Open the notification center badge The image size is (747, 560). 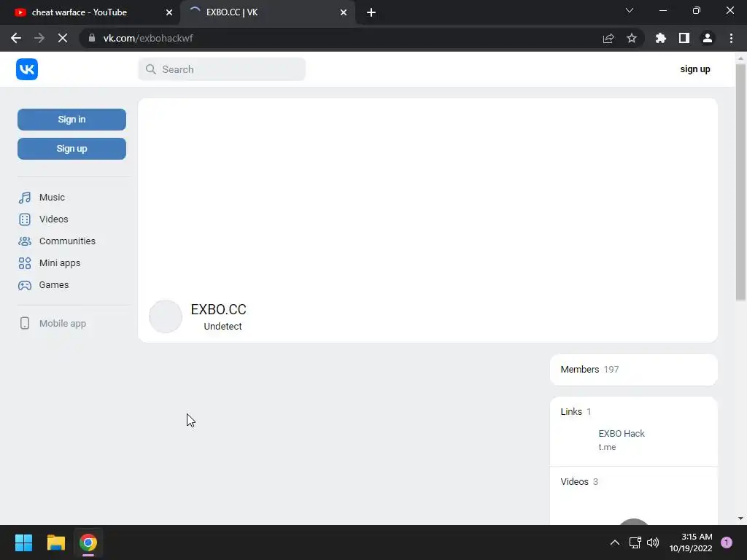[x=727, y=542]
